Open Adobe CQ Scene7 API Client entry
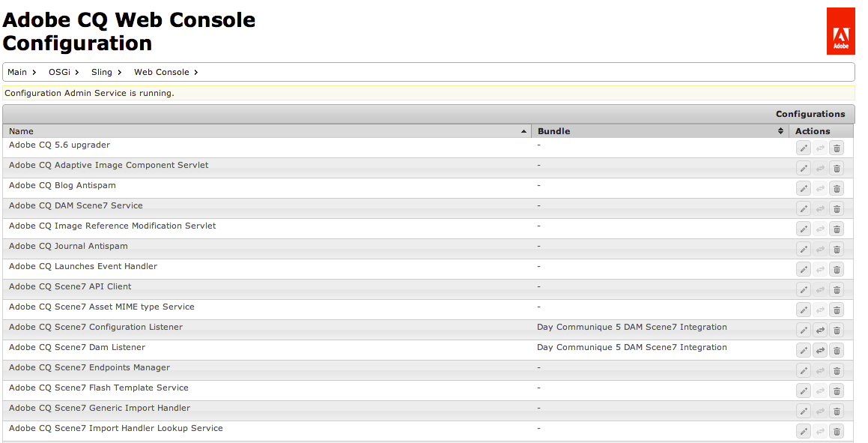The height and width of the screenshot is (443, 868). tap(70, 286)
